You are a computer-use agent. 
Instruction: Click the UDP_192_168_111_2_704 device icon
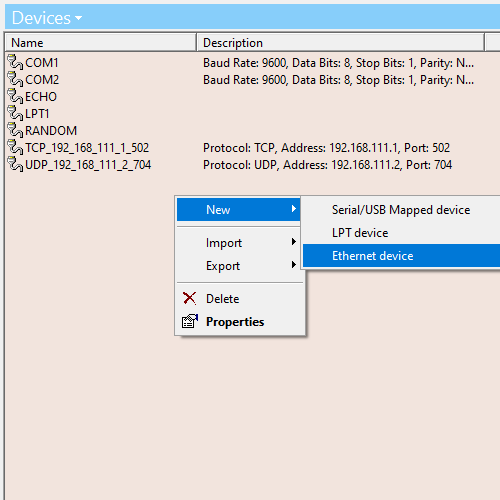pyautogui.click(x=15, y=164)
